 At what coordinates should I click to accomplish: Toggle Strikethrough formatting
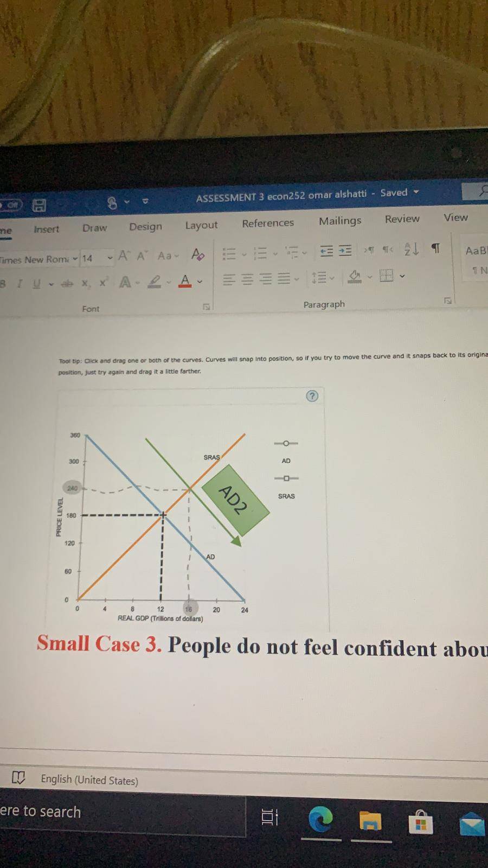pos(67,283)
